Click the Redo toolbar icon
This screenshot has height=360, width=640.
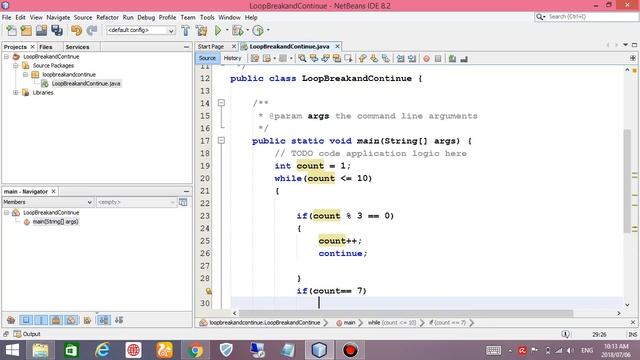click(92, 31)
